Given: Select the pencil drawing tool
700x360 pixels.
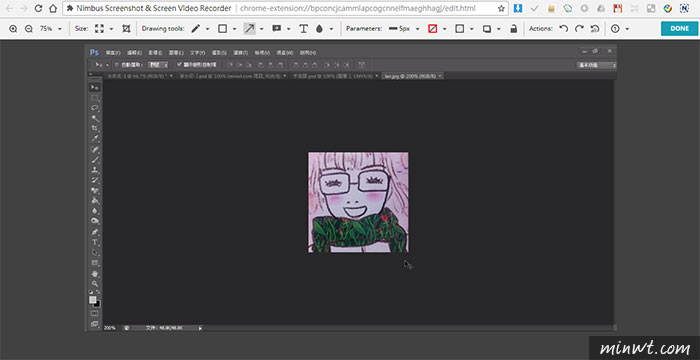Looking at the screenshot, I should pos(195,29).
